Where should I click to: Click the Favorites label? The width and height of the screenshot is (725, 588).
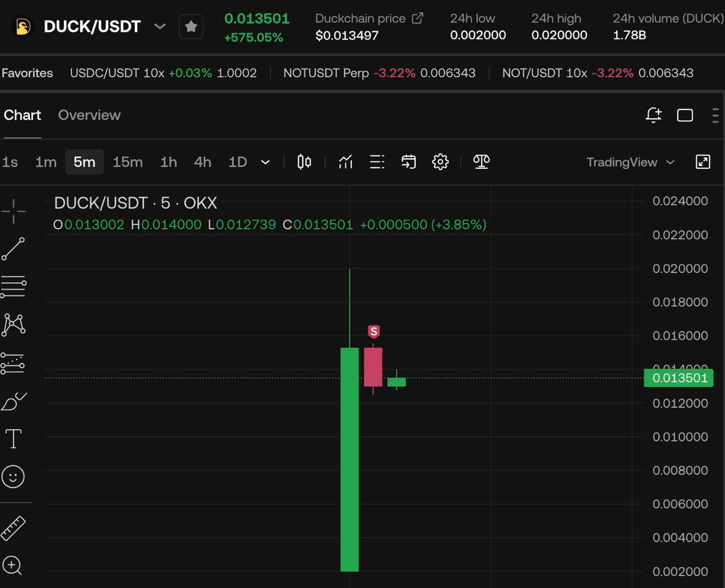(27, 73)
